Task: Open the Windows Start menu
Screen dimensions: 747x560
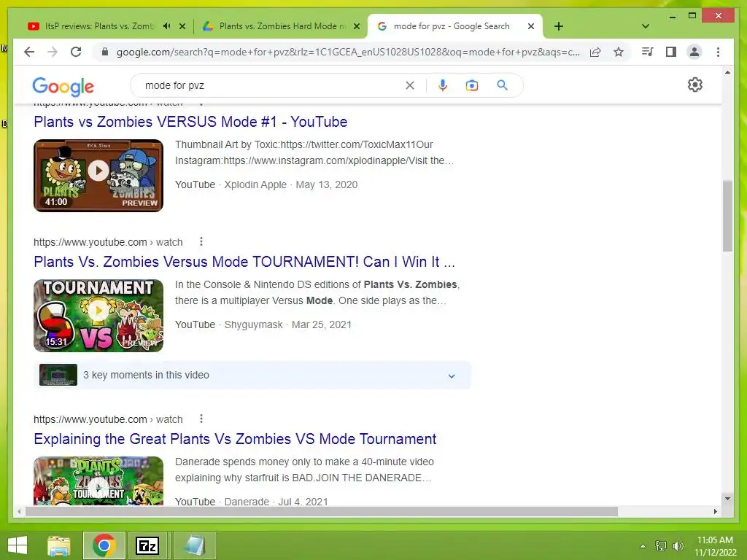Action: (x=18, y=545)
